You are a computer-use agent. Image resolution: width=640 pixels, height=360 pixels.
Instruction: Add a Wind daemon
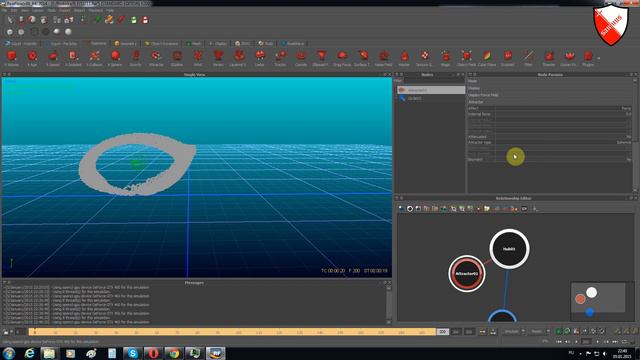coord(198,58)
